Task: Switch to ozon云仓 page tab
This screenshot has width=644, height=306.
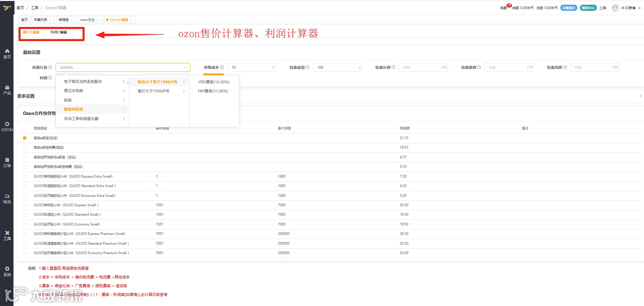Action: tap(87, 20)
